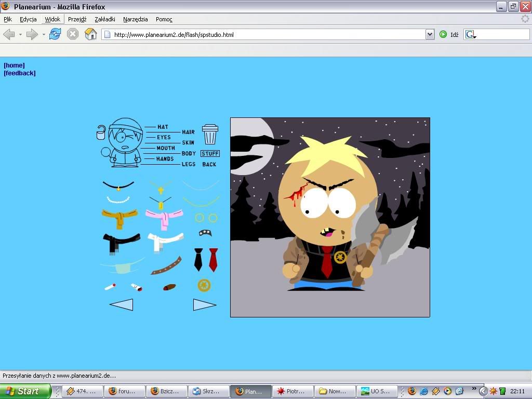Click the Firefox Forward arrow button

pyautogui.click(x=32, y=34)
